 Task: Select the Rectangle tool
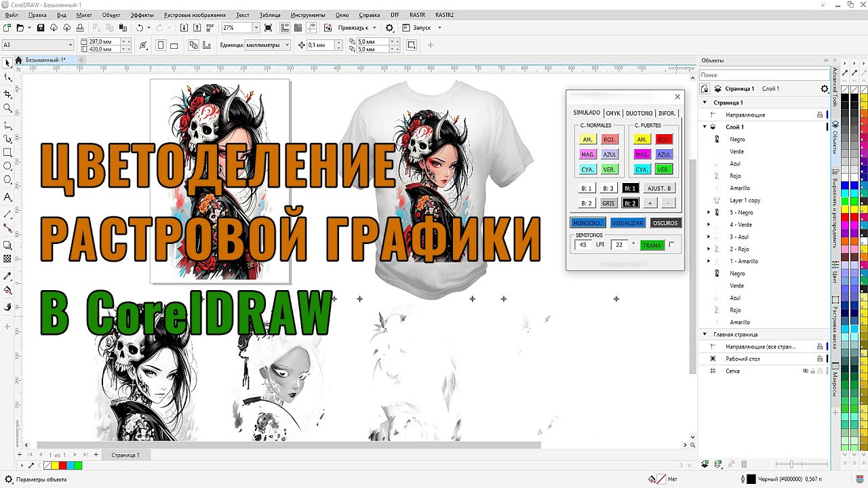(x=7, y=152)
